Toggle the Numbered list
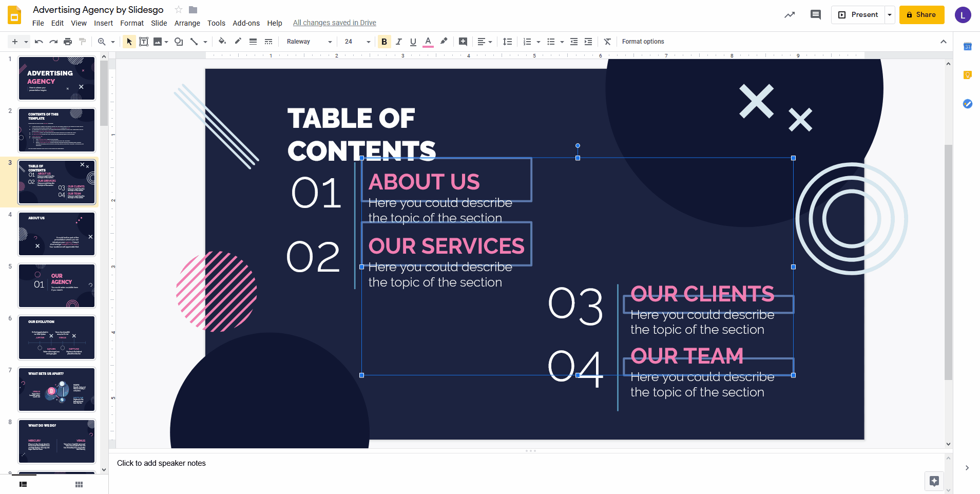The image size is (980, 494). point(527,42)
